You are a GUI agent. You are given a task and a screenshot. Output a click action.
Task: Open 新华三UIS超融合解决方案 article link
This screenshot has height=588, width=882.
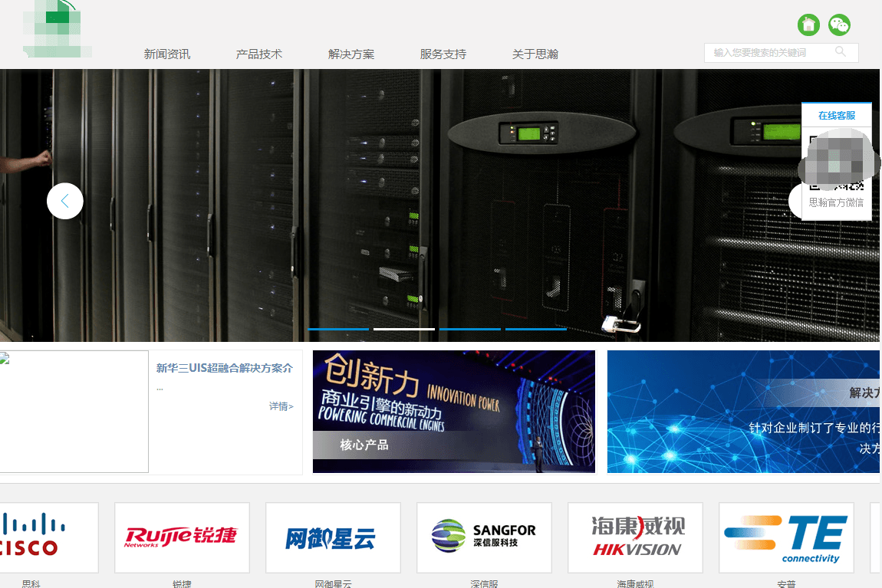pyautogui.click(x=224, y=368)
